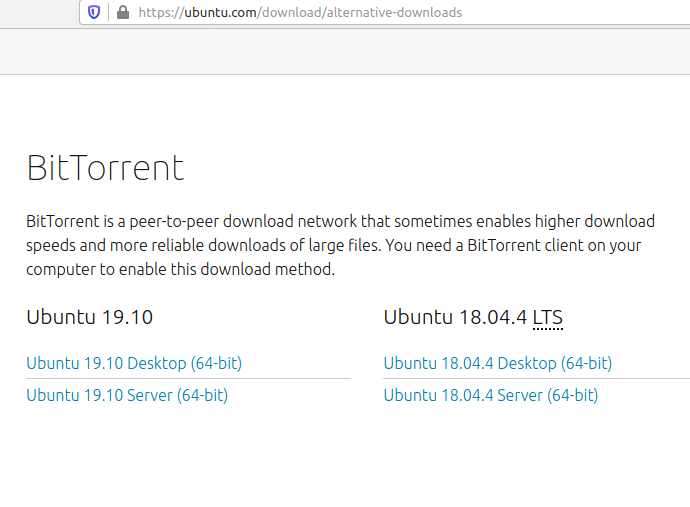Click the LTS abbreviation in the heading
Screen dimensions: 690x507
click(547, 317)
